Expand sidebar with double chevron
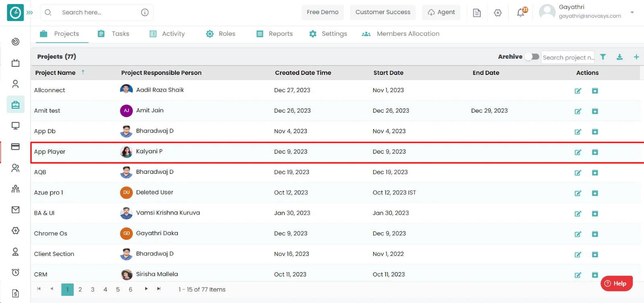 click(30, 12)
